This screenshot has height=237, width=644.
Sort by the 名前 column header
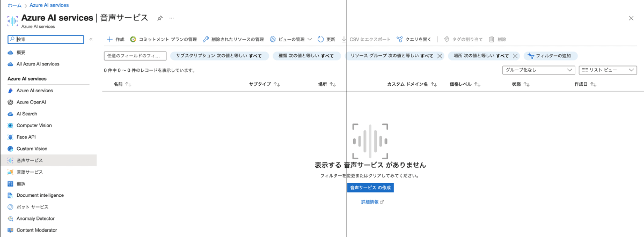tap(122, 84)
